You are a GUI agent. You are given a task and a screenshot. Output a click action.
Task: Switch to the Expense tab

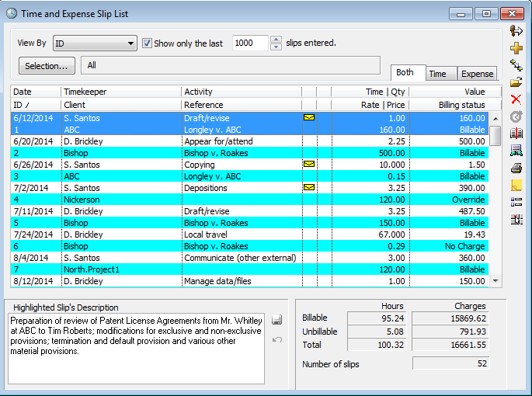(x=477, y=74)
